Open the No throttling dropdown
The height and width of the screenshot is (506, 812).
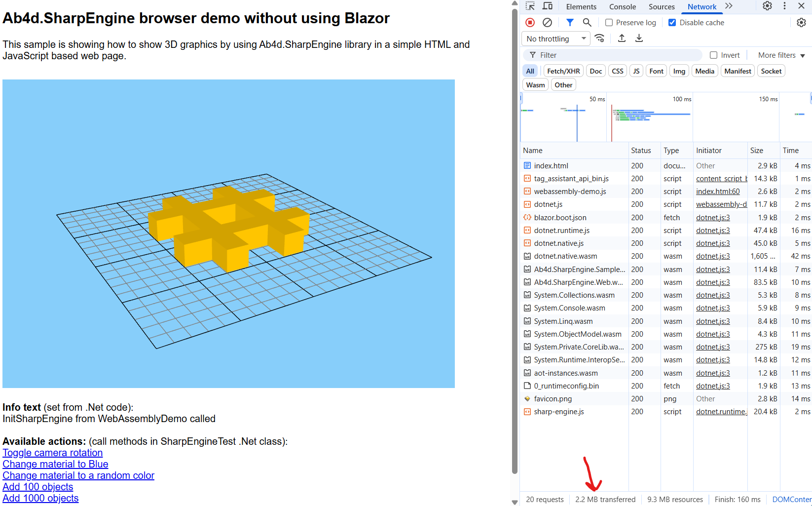555,39
